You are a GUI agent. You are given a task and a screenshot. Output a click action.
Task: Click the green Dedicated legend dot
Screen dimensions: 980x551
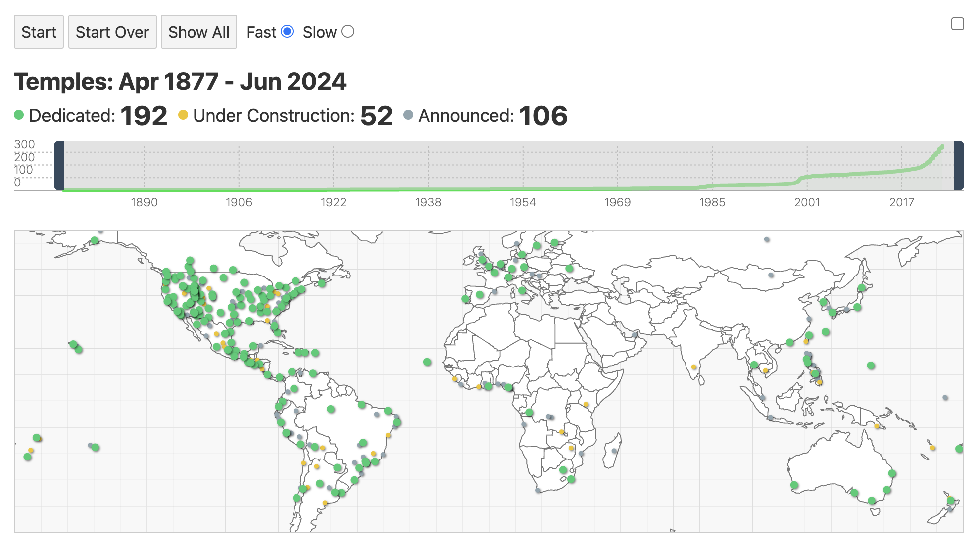click(x=19, y=115)
